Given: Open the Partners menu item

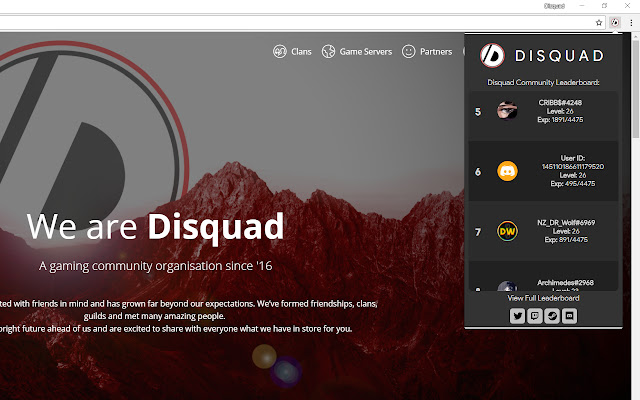Looking at the screenshot, I should (x=436, y=52).
